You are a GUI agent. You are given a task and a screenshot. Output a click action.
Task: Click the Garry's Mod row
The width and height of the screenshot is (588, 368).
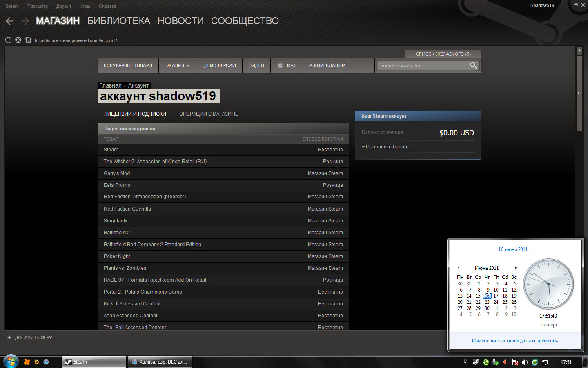coord(223,173)
